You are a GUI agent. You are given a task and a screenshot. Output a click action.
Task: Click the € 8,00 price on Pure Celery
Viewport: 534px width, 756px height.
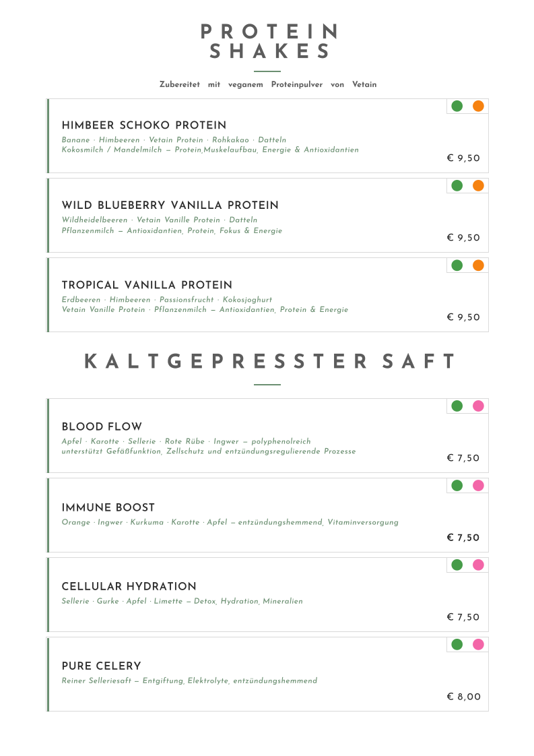coord(464,697)
